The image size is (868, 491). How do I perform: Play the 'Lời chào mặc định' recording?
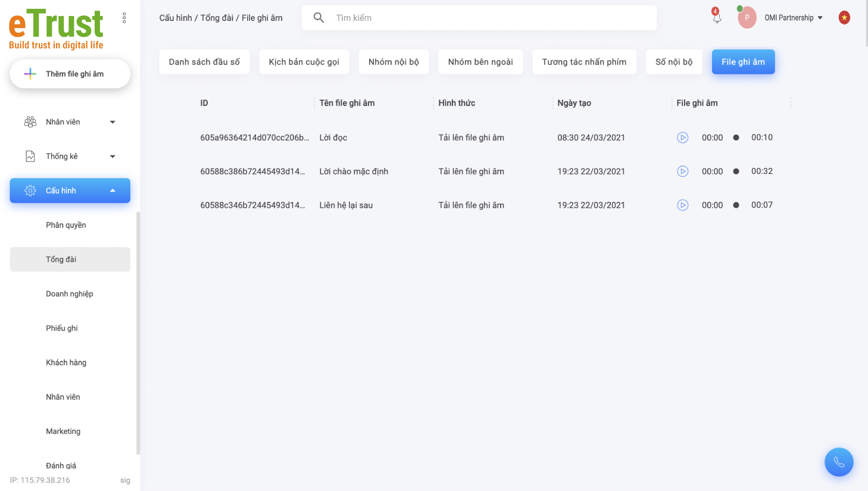pos(683,172)
